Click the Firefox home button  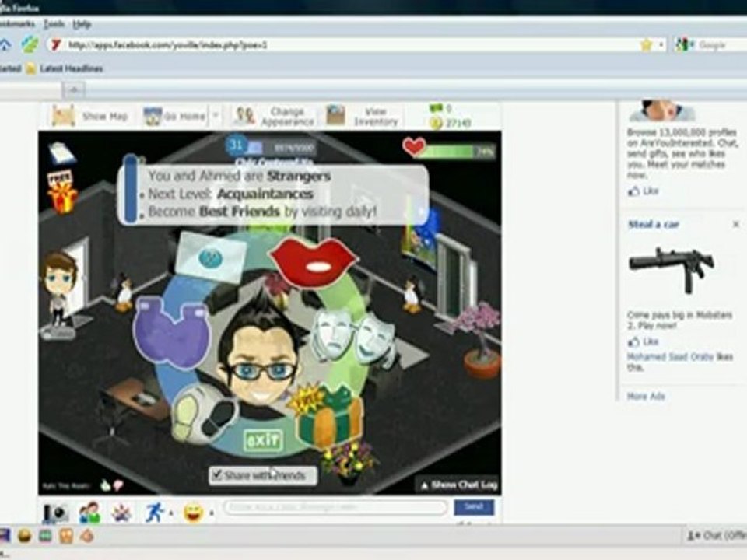pyautogui.click(x=5, y=45)
